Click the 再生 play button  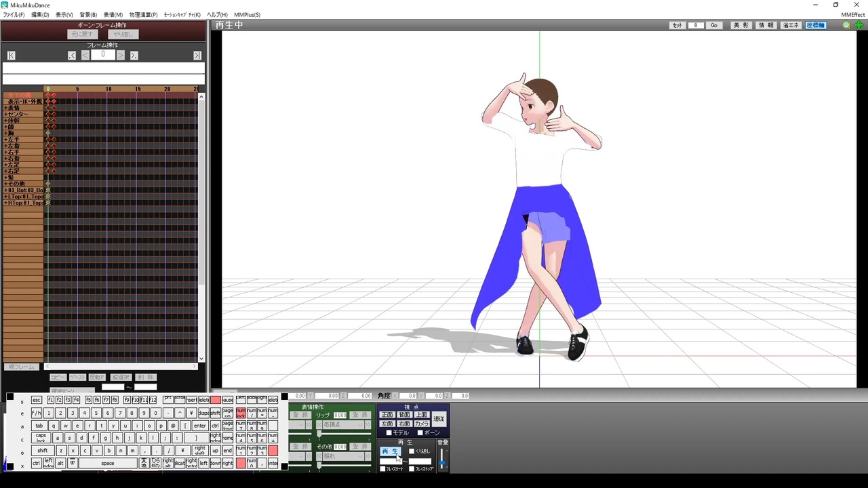coord(391,451)
